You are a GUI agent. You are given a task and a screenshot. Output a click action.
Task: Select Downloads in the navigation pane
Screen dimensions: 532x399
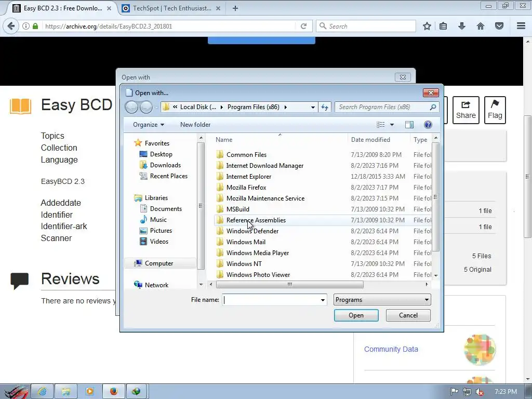point(165,165)
